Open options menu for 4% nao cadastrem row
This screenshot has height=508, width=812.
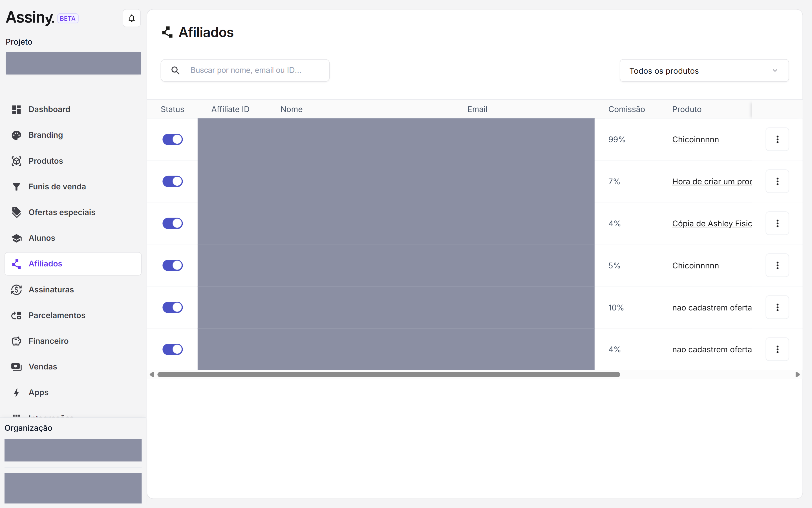777,349
